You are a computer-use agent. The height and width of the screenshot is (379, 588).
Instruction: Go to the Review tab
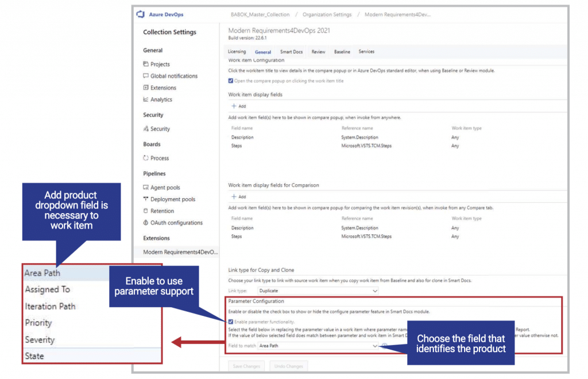click(x=318, y=52)
